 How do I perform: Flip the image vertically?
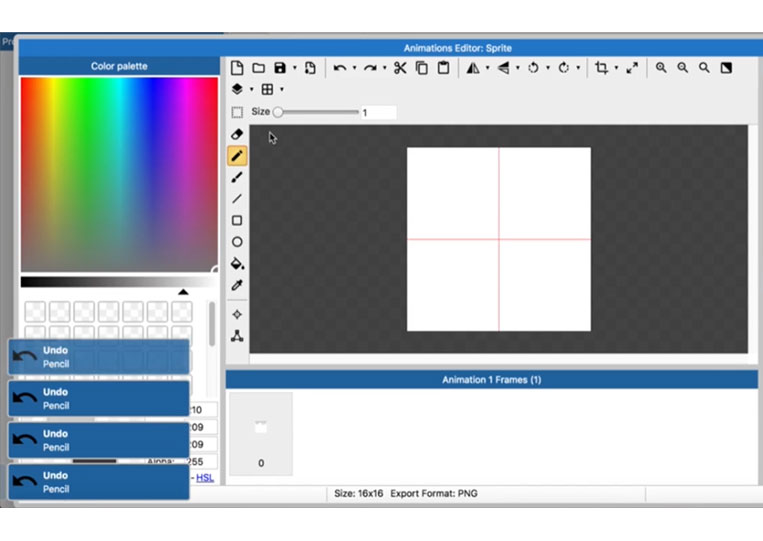[503, 68]
